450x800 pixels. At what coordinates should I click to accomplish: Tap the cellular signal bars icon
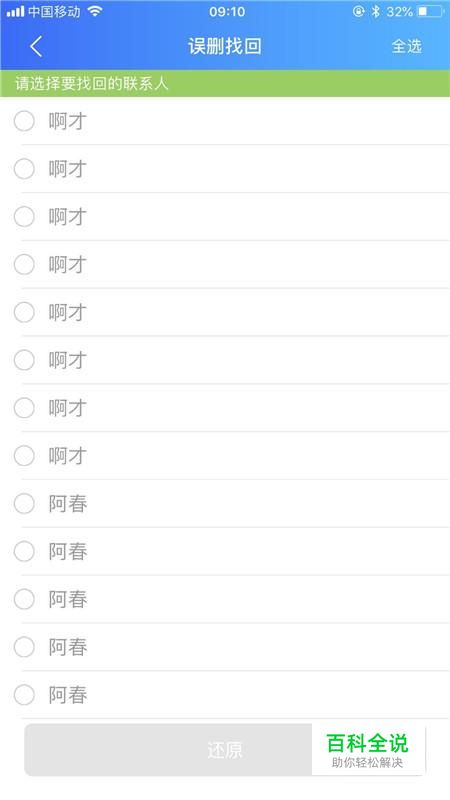click(15, 11)
